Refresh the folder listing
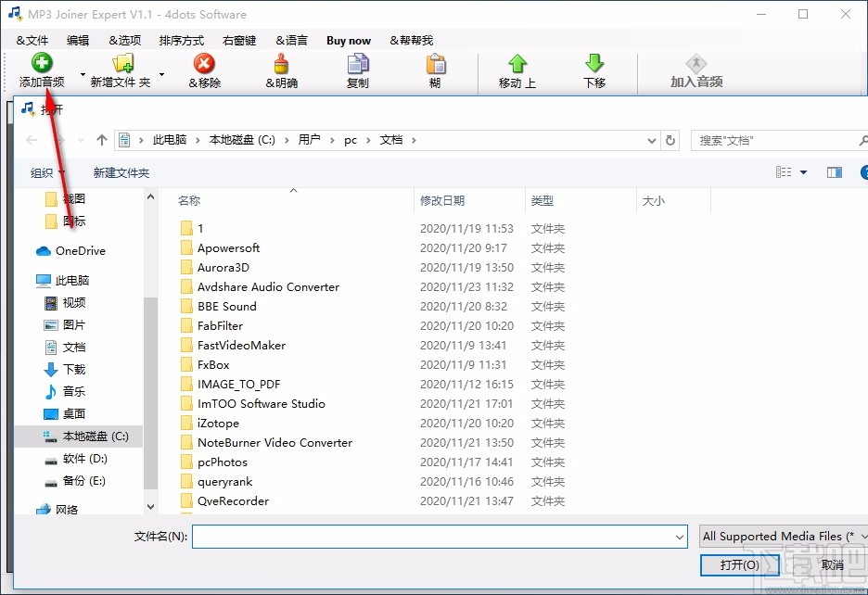Screen dimensions: 868x595 coord(670,141)
